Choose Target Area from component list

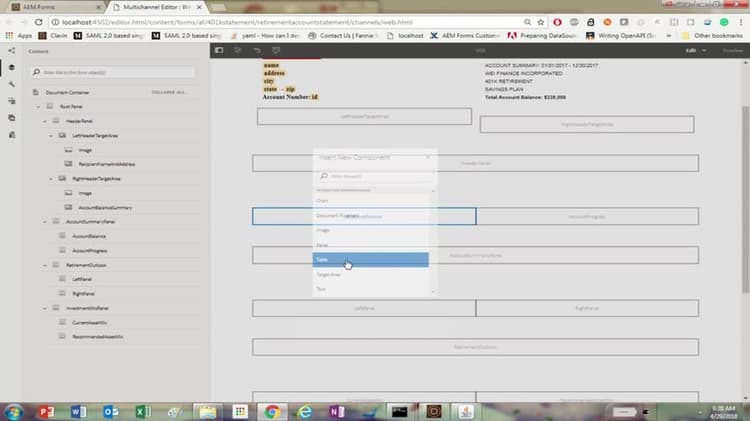[x=371, y=274]
